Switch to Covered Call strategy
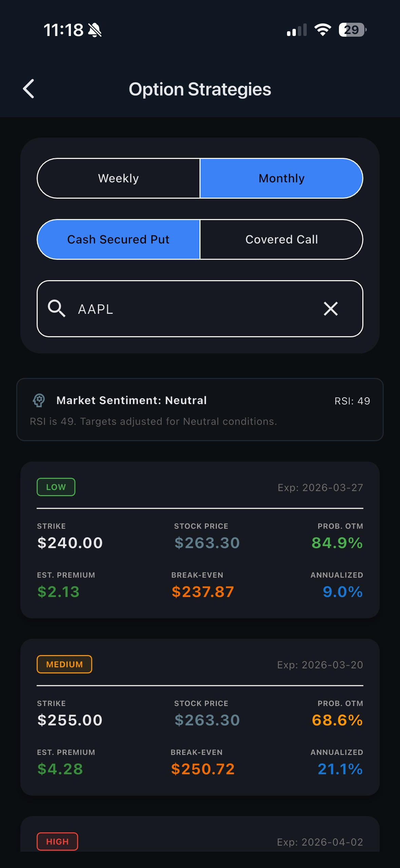This screenshot has height=868, width=400. pos(282,239)
